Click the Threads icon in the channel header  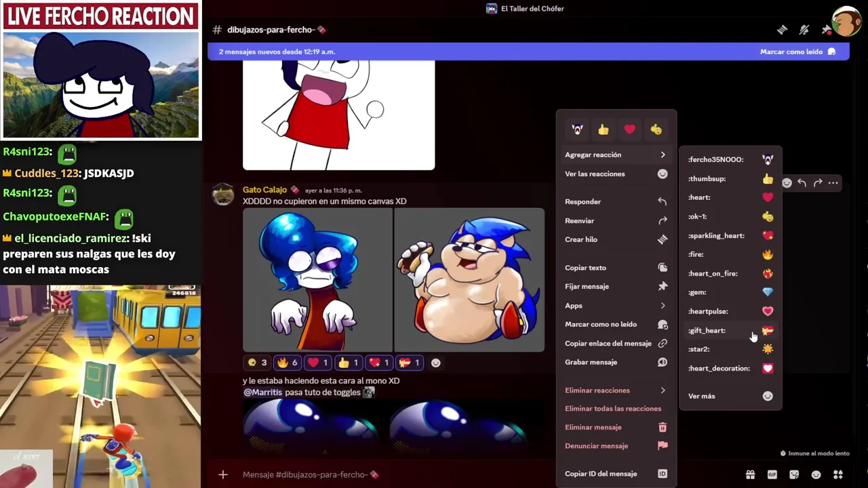pyautogui.click(x=782, y=30)
